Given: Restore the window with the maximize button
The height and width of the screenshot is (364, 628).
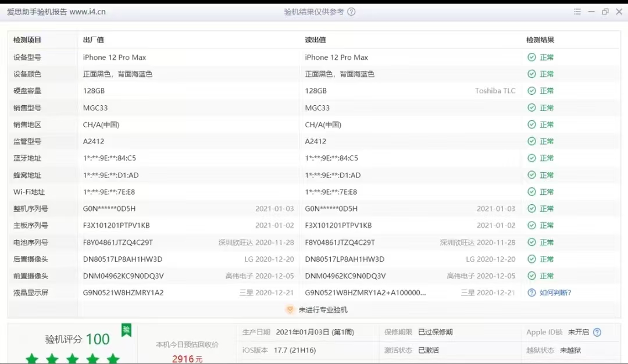Looking at the screenshot, I should coord(605,12).
